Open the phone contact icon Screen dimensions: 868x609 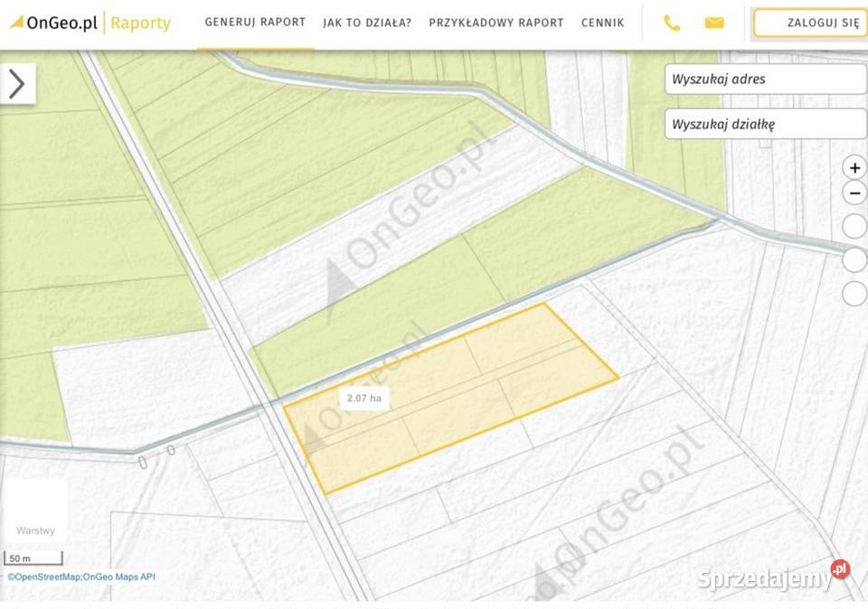coord(672,23)
